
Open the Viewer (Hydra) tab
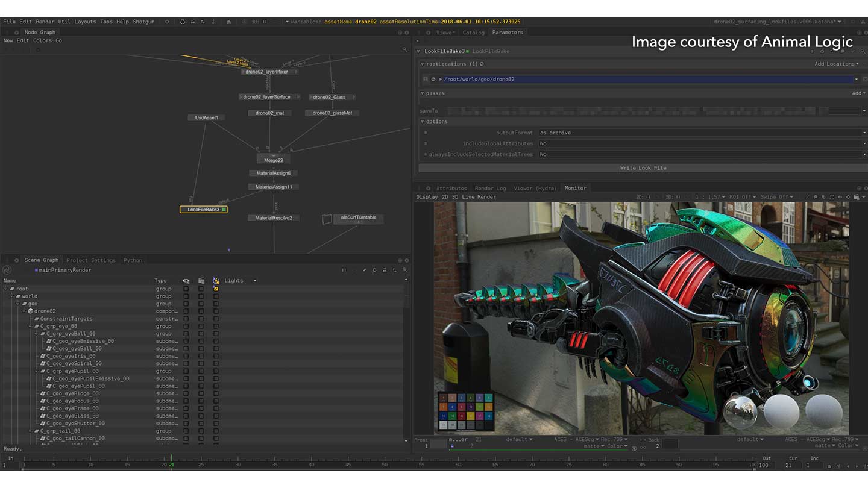(535, 188)
